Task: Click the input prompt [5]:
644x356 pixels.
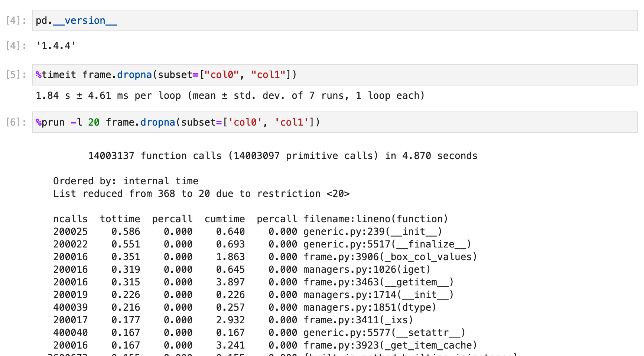Action: [16, 75]
